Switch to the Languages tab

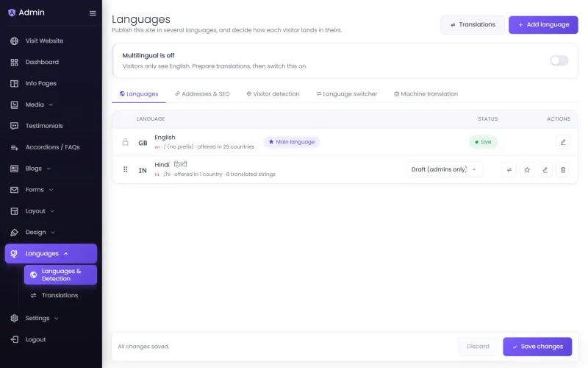tap(139, 94)
